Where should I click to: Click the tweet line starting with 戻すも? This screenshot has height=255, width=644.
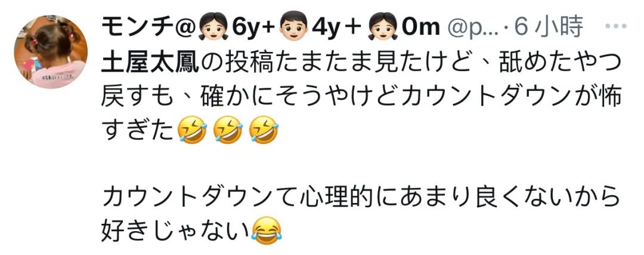[x=360, y=99]
